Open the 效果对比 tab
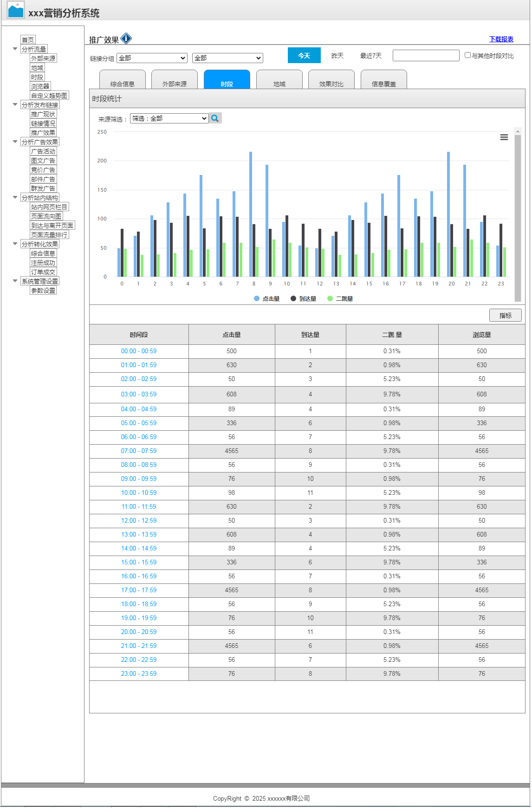 coord(331,79)
